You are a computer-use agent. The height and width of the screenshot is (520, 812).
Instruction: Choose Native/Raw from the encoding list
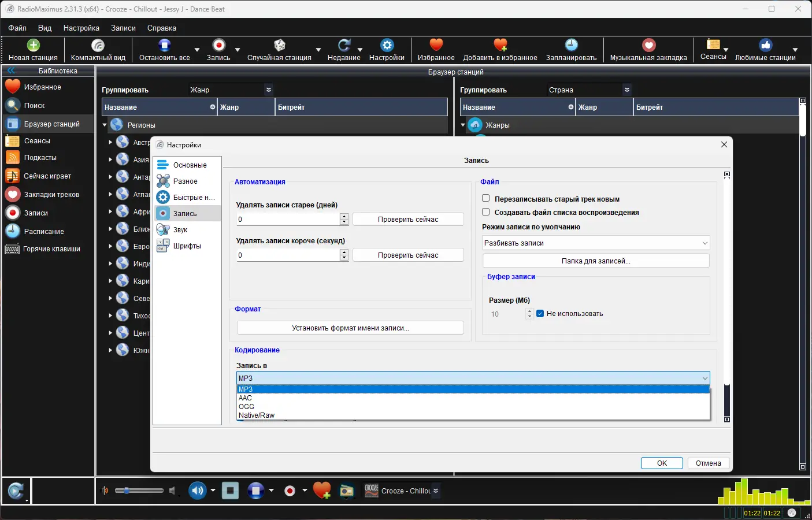click(x=473, y=415)
